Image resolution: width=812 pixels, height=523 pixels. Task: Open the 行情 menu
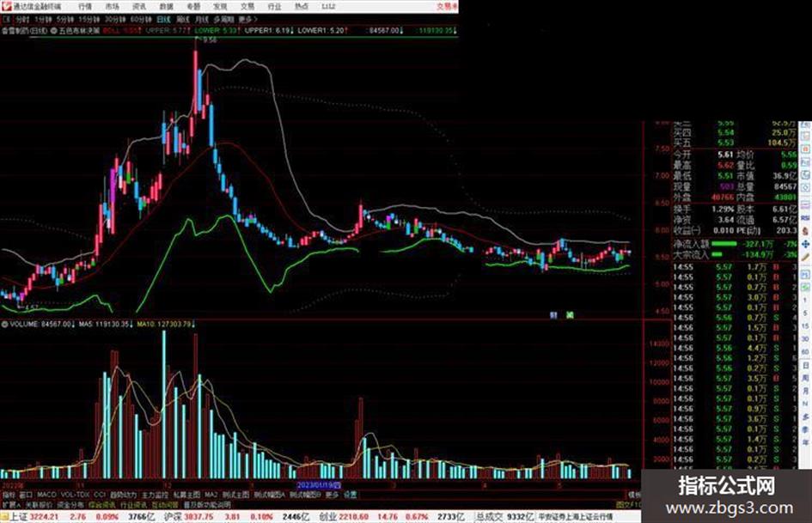coord(85,7)
